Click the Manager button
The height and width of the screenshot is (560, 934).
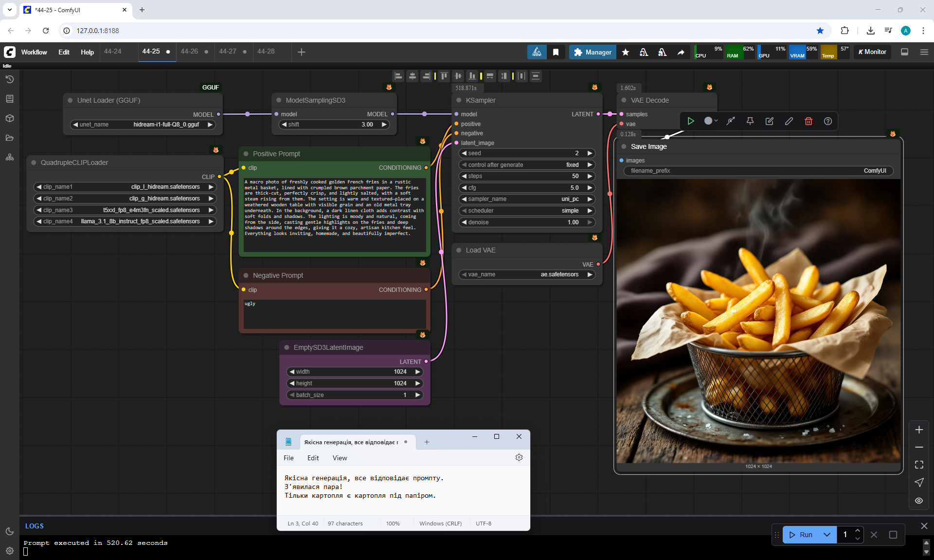(593, 52)
